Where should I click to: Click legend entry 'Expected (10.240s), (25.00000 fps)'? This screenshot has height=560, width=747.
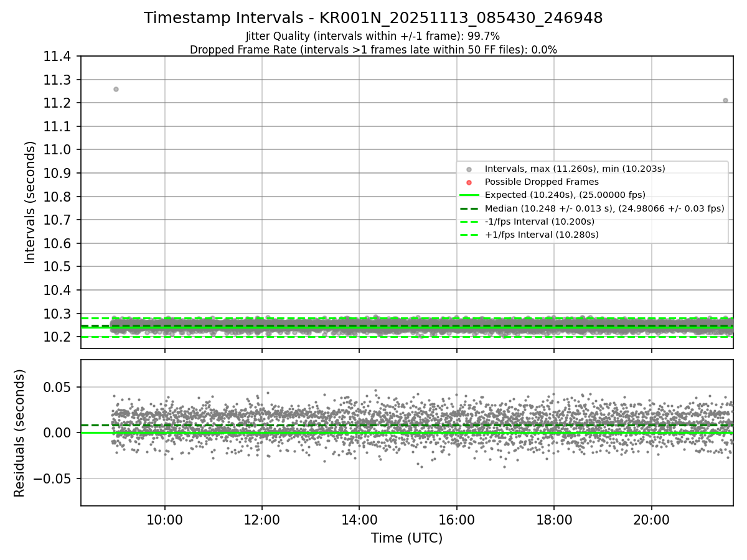[565, 195]
